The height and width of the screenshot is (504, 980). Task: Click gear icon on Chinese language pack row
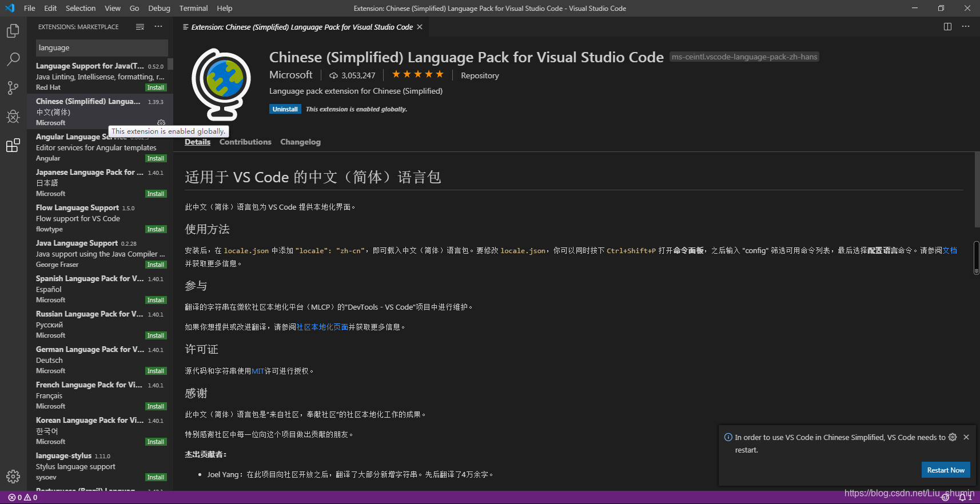point(161,123)
